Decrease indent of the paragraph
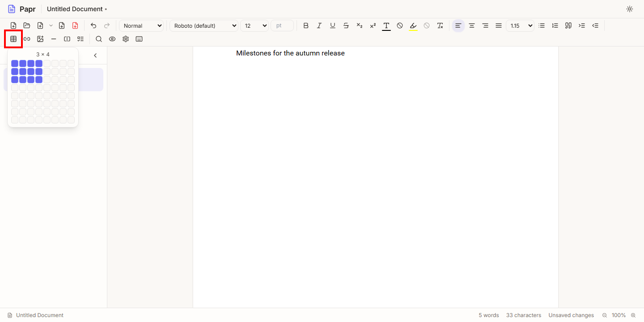Screen dimensions: 644x322 (595, 25)
